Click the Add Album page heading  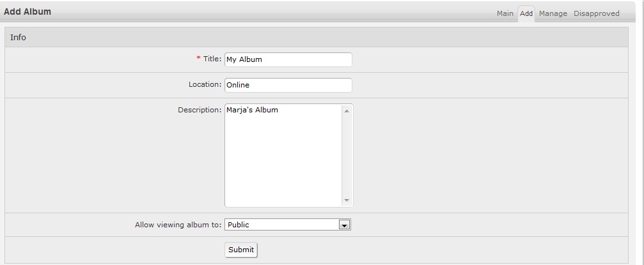27,11
